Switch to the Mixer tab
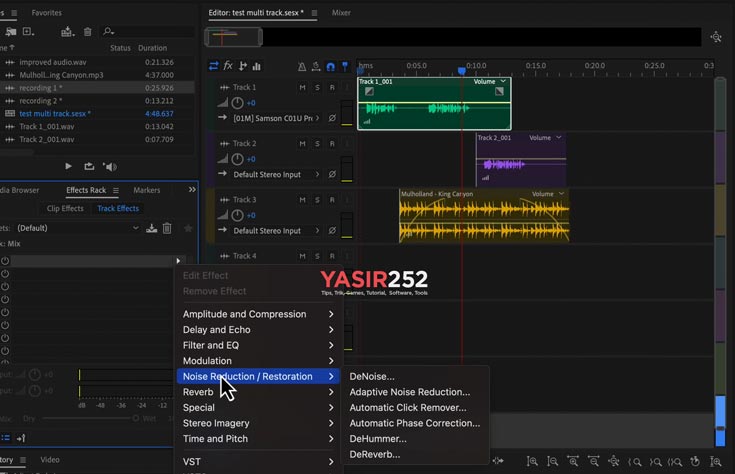The image size is (735, 474). (x=341, y=13)
